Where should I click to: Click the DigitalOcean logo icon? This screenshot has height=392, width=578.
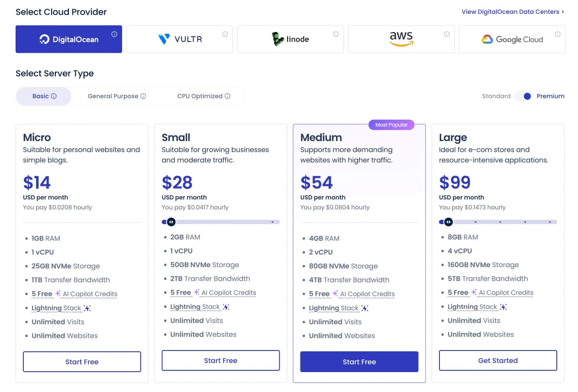coord(45,39)
